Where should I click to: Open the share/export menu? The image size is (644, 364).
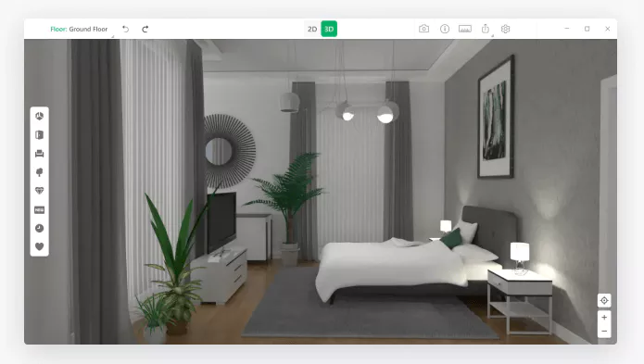(486, 29)
